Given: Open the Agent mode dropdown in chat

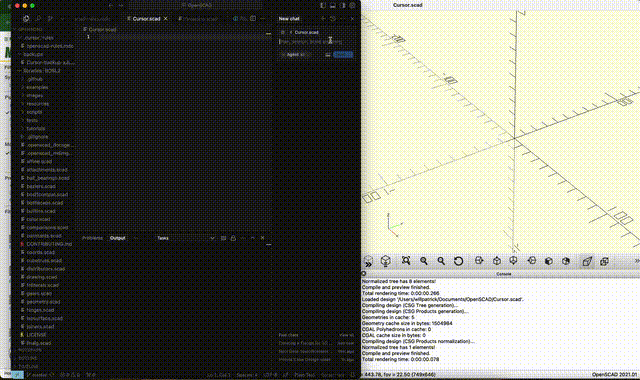Looking at the screenshot, I should 294,54.
